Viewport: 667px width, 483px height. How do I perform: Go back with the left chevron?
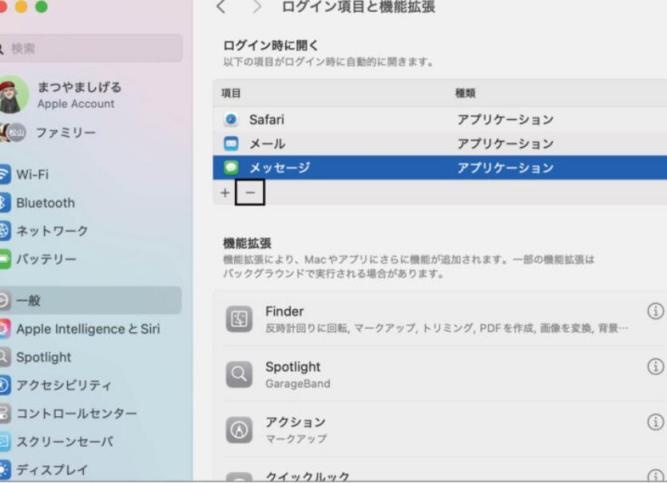(x=221, y=7)
